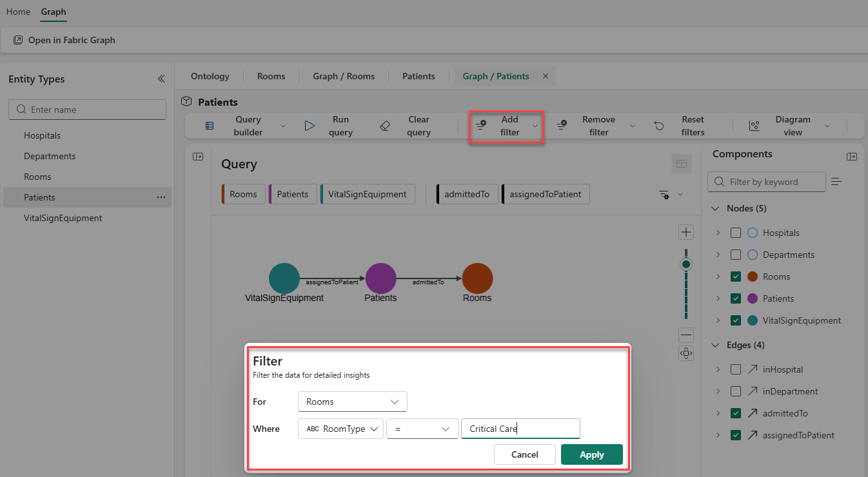Expand the Query builder dropdown arrow
The width and height of the screenshot is (868, 477).
tap(282, 126)
